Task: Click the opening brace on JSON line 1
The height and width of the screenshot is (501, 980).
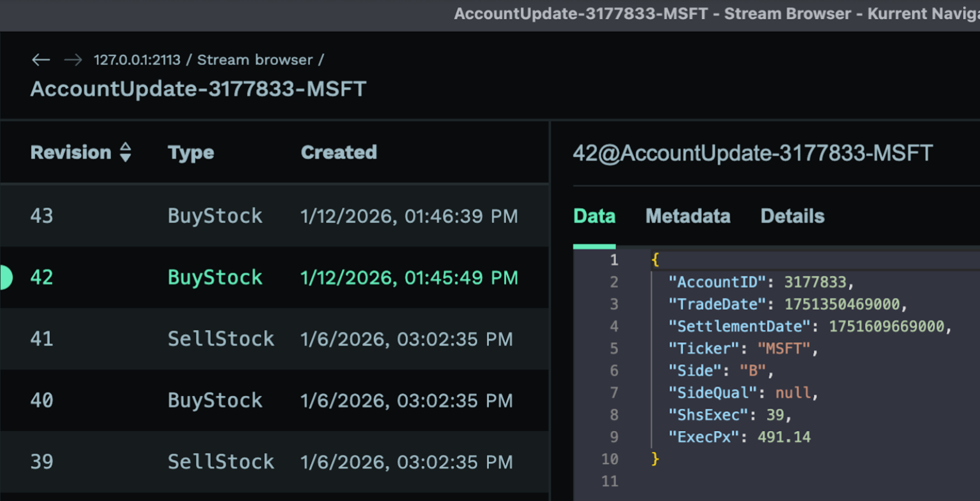Action: click(655, 260)
